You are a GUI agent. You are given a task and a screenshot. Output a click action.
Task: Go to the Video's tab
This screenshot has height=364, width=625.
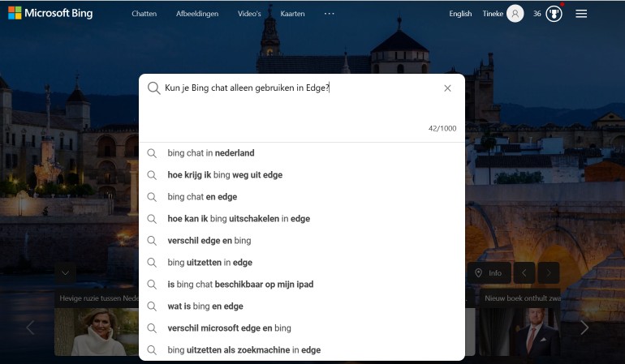point(249,14)
